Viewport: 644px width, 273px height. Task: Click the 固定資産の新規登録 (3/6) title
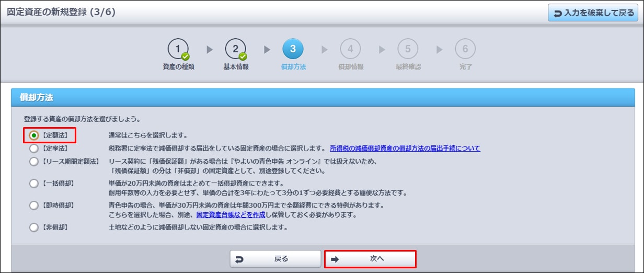[61, 12]
